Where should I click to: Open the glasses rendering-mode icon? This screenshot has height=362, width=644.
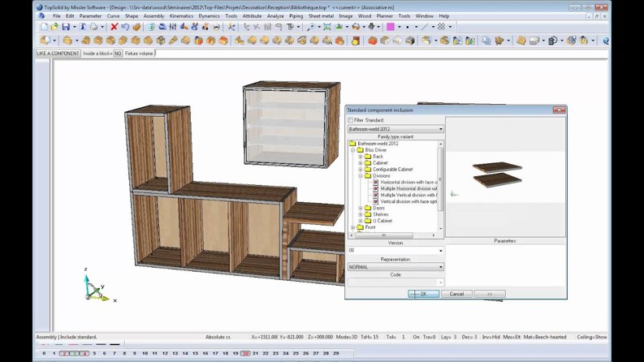pyautogui.click(x=356, y=27)
